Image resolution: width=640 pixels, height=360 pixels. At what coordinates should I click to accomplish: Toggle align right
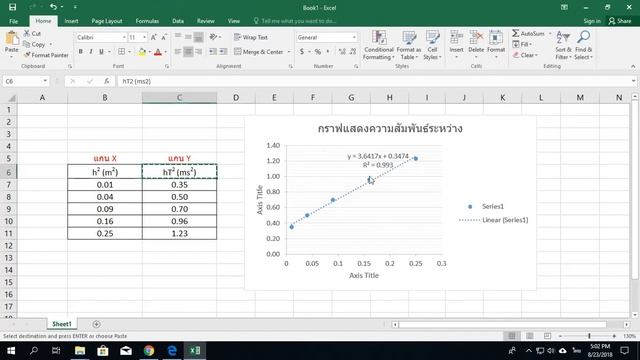(x=198, y=52)
